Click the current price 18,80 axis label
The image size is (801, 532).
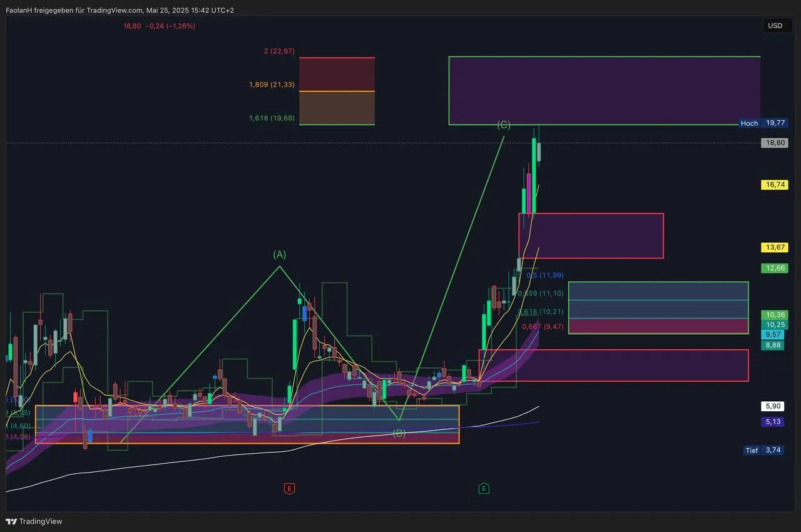[775, 143]
